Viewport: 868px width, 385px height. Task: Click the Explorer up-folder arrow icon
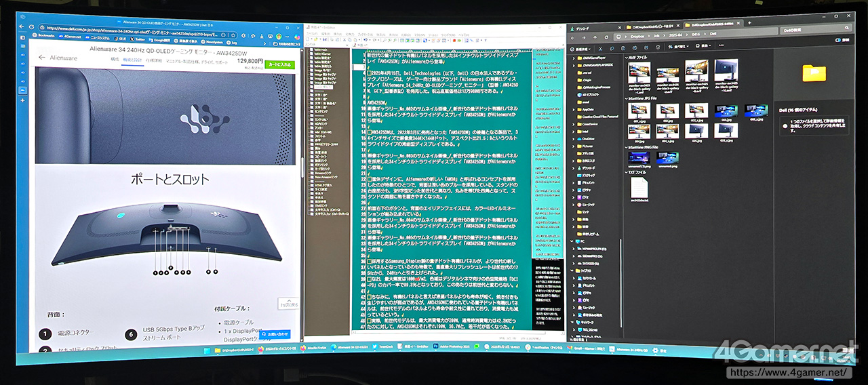click(596, 37)
